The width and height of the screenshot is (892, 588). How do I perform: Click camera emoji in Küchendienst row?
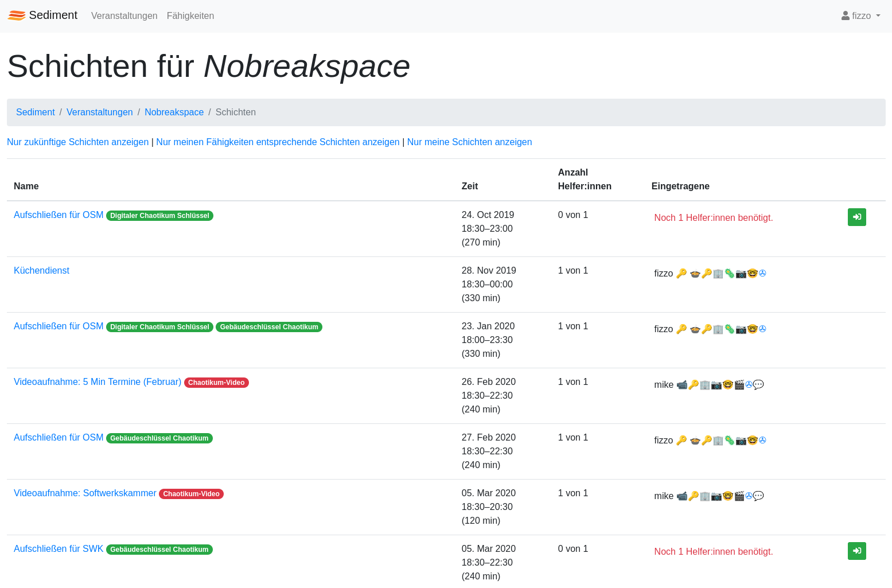[741, 274]
